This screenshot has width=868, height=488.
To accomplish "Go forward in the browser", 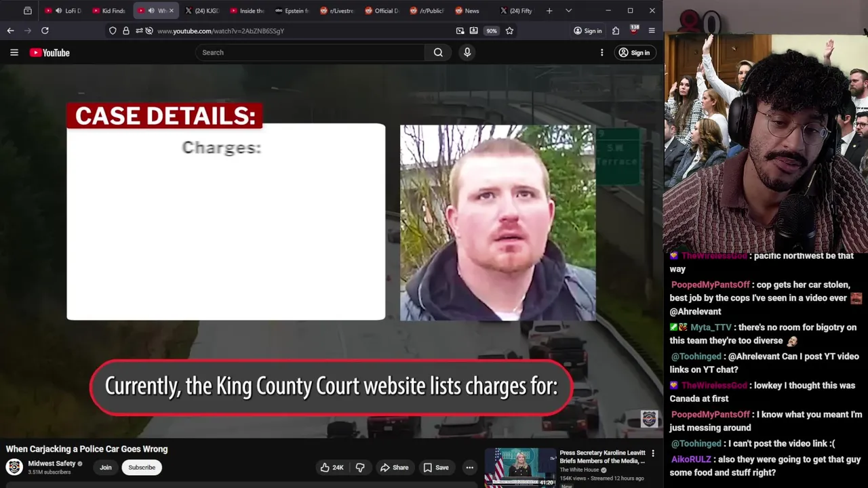I will point(28,30).
